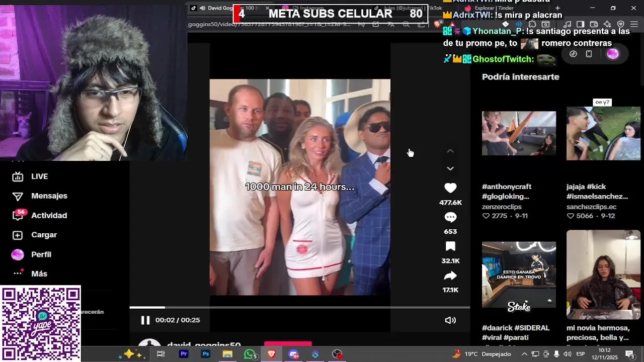Show hidden system tray icons chevron
Viewport: 644px width, 362px height.
click(524, 354)
